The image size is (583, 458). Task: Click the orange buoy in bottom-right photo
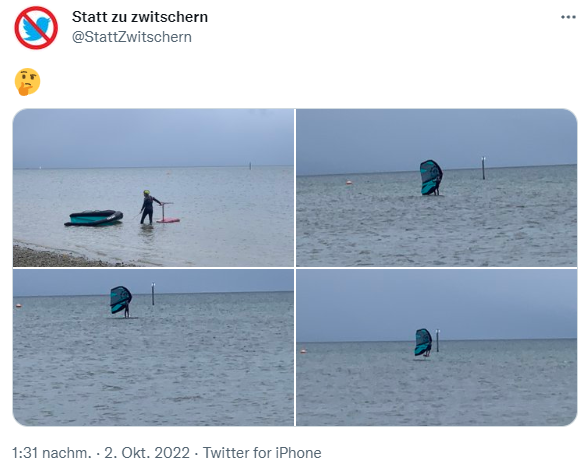point(303,351)
